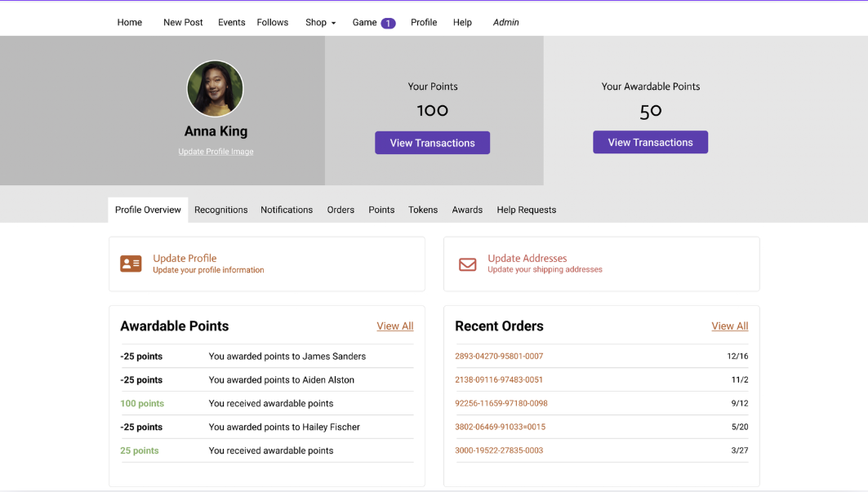
Task: Click the ID card icon in Update Profile card
Action: pos(131,264)
